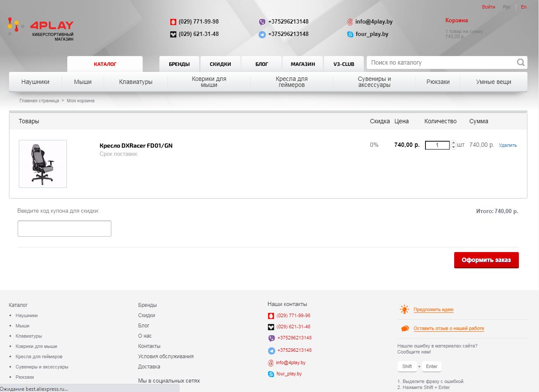The width and height of the screenshot is (539, 392).
Task: Click the Войти login link
Action: (x=488, y=7)
